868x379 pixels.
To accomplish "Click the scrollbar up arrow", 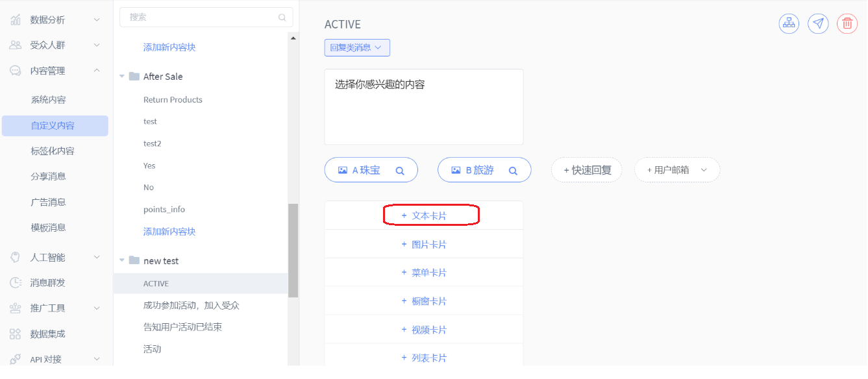I will coord(293,38).
